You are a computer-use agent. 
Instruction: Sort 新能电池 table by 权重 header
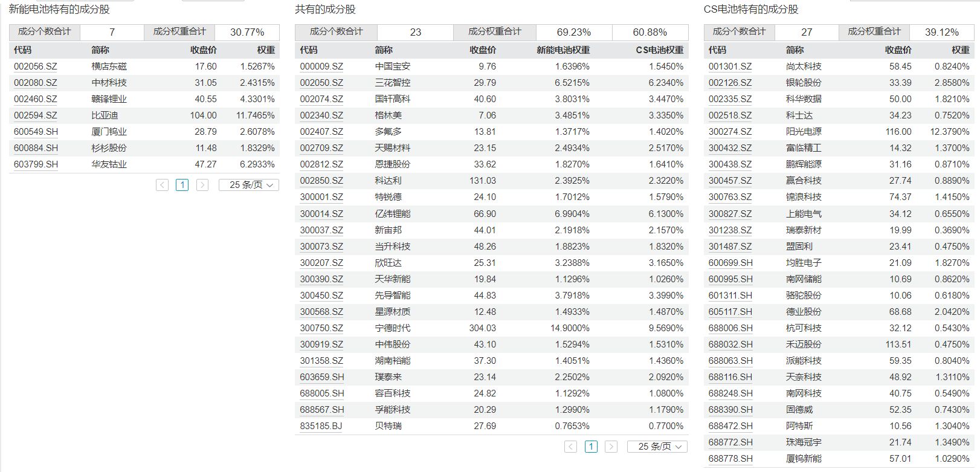click(x=266, y=50)
